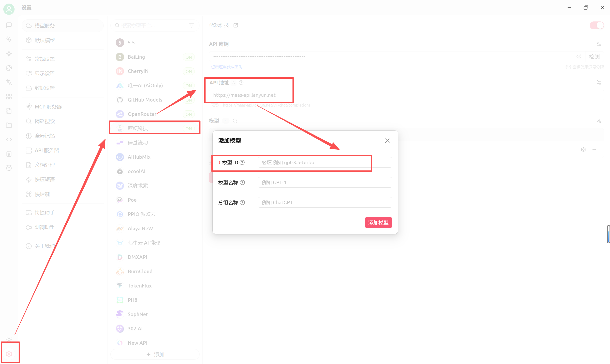
Task: Click help icon beside 模型 ID
Action: (x=242, y=162)
